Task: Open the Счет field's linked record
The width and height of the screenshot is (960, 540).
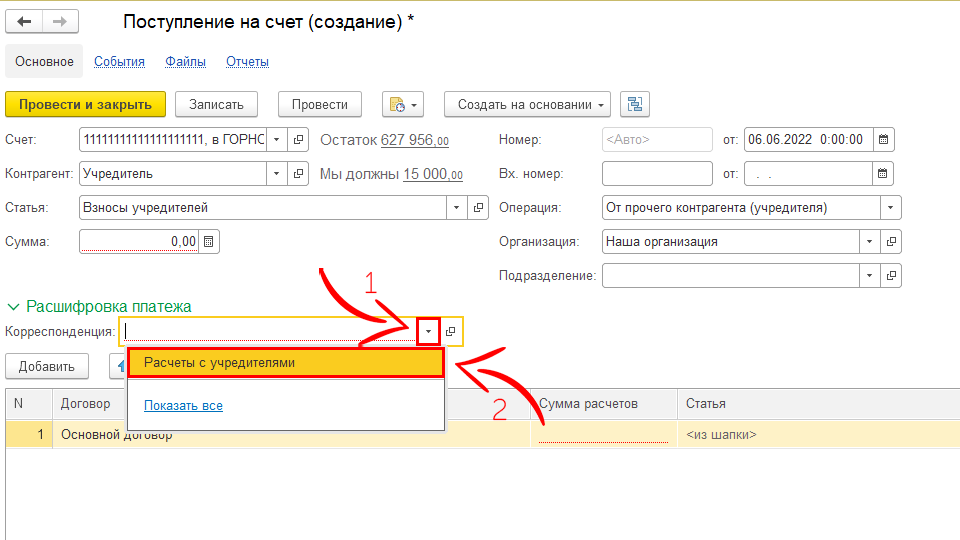Action: [298, 140]
